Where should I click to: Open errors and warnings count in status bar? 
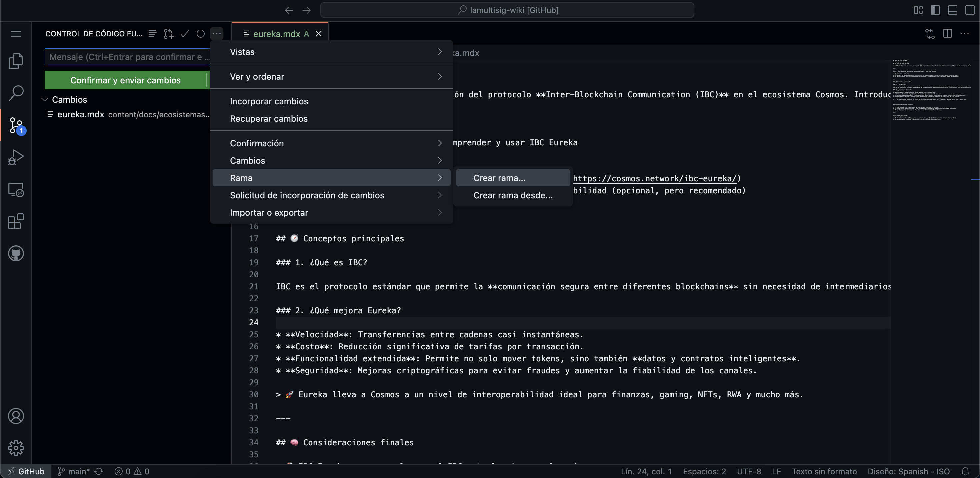[132, 471]
